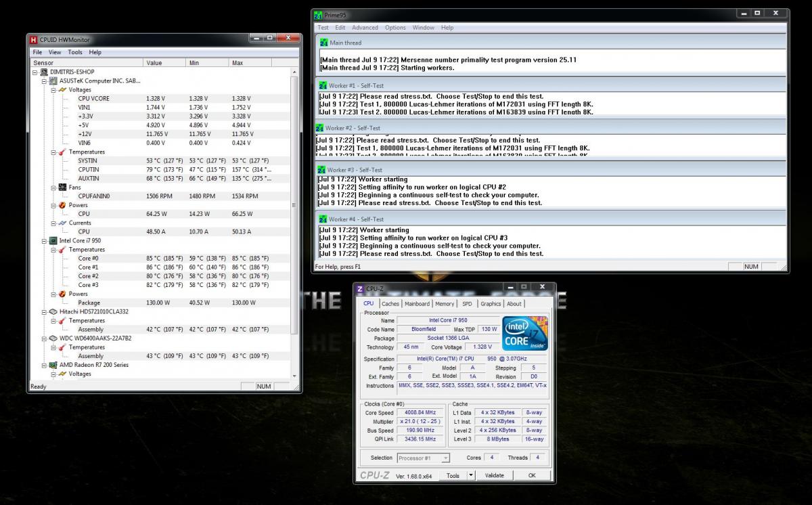The width and height of the screenshot is (812, 505).
Task: Click the Worker #1 Self-Test window icon
Action: [324, 85]
